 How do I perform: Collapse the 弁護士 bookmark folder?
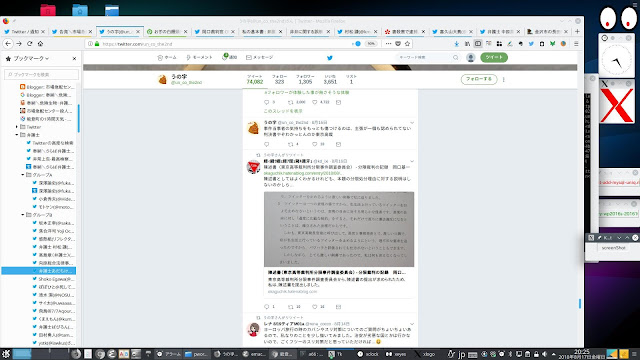pyautogui.click(x=17, y=135)
